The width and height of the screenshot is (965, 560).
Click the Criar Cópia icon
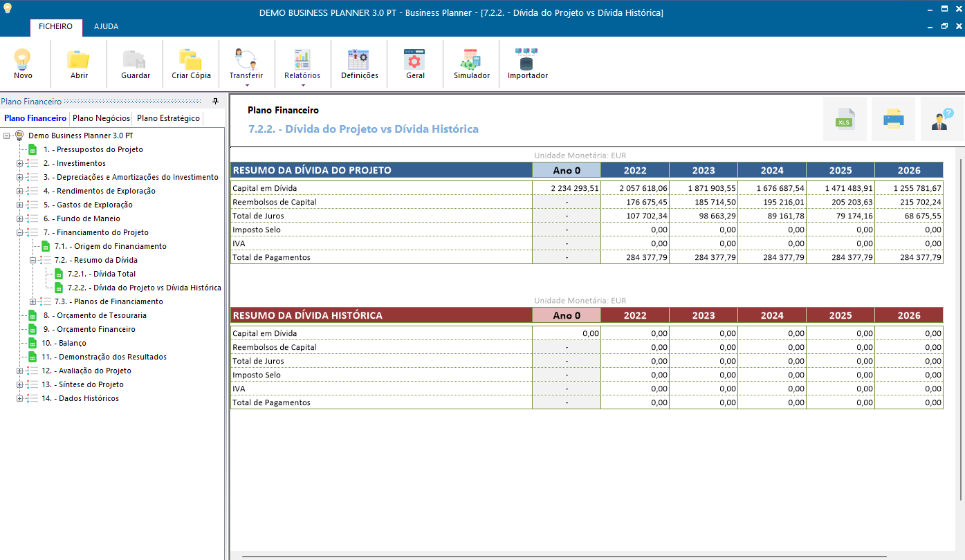pyautogui.click(x=191, y=59)
